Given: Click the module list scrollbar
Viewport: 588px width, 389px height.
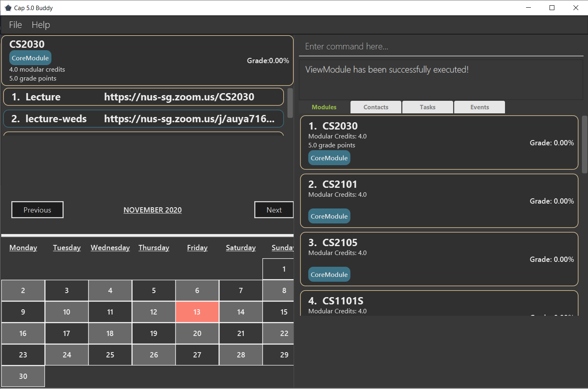Looking at the screenshot, I should click(584, 145).
